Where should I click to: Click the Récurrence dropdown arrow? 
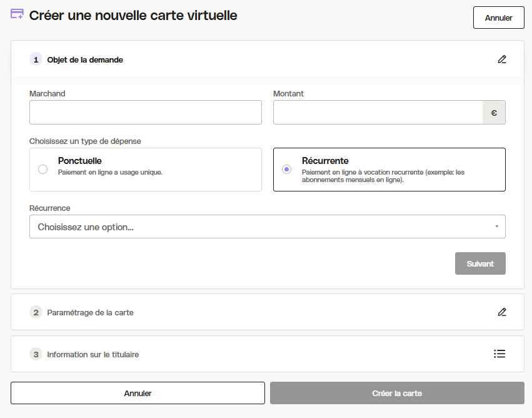[x=497, y=227]
